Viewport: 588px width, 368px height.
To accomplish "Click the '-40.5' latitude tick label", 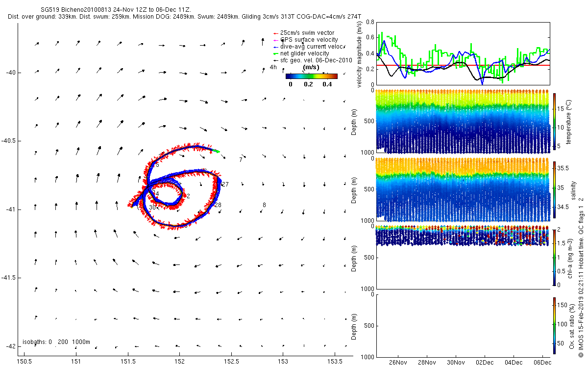I will [8, 141].
